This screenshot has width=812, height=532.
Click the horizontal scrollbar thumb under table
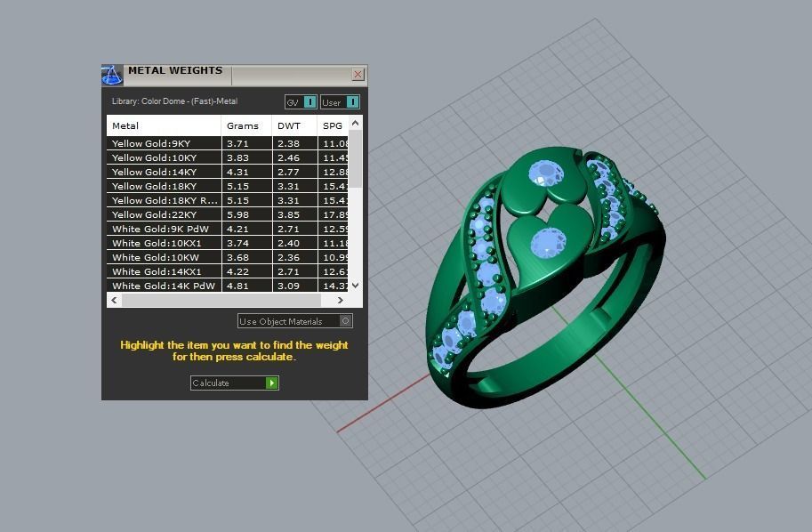(x=221, y=300)
